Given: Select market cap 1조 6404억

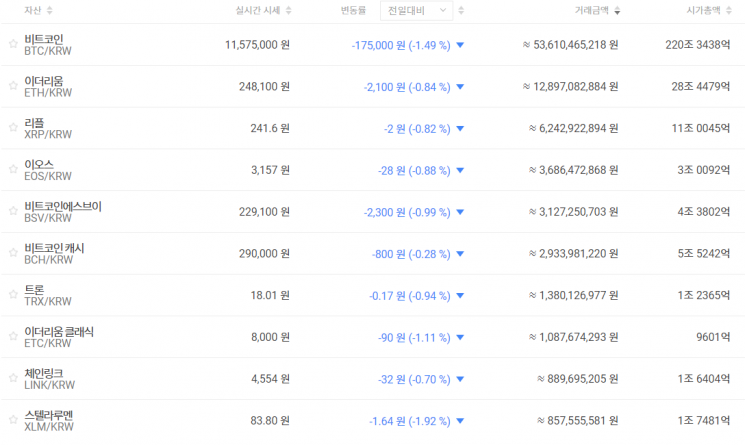Looking at the screenshot, I should pos(704,379).
